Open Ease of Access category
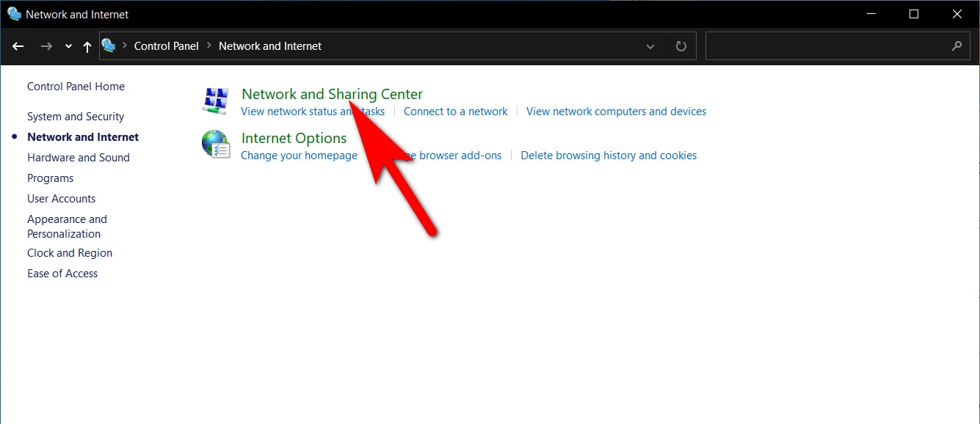This screenshot has width=980, height=424. (x=62, y=274)
